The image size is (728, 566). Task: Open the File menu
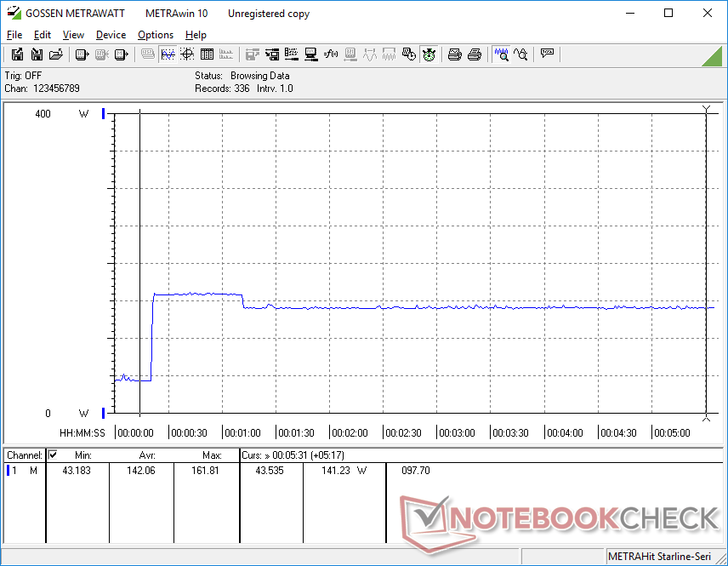14,35
